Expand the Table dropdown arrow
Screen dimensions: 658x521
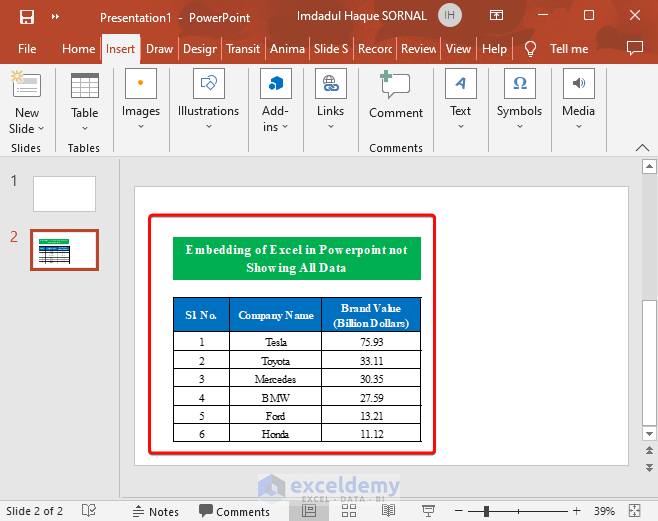pyautogui.click(x=85, y=128)
